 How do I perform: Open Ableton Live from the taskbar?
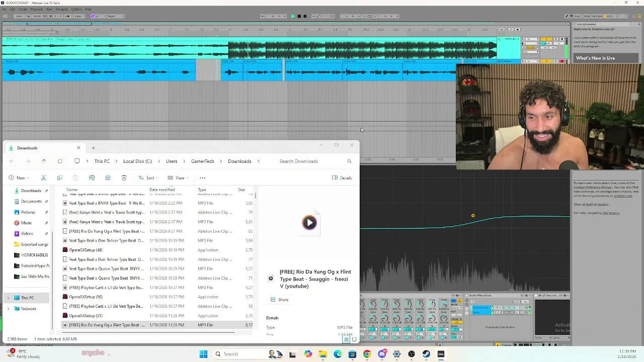441,354
